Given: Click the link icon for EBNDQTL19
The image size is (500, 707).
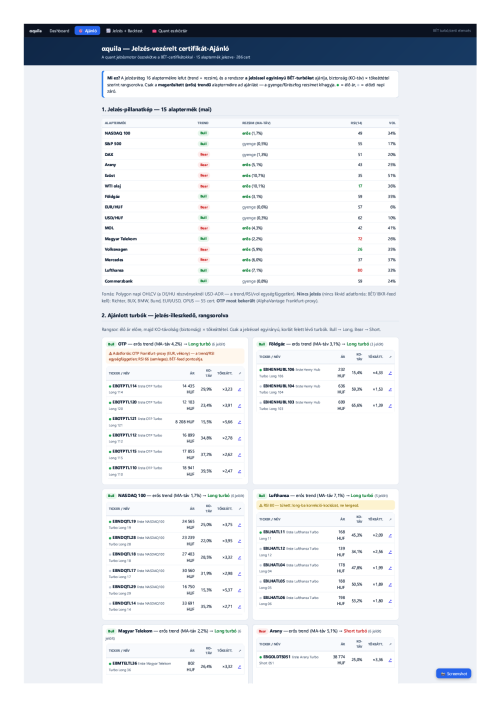Looking at the screenshot, I should coord(239,525).
